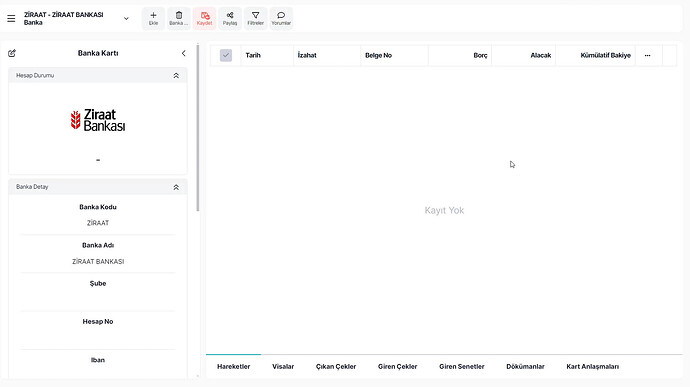Open the hamburger menu icon

[x=11, y=18]
